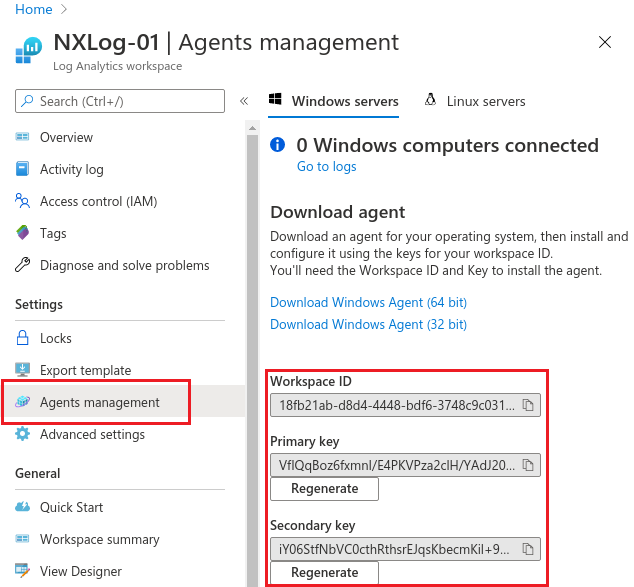This screenshot has height=587, width=634.
Task: Click the Overview sidebar icon
Action: point(22,137)
